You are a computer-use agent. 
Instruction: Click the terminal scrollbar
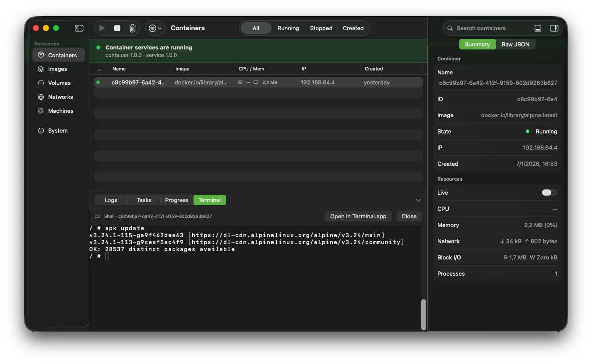tap(423, 315)
